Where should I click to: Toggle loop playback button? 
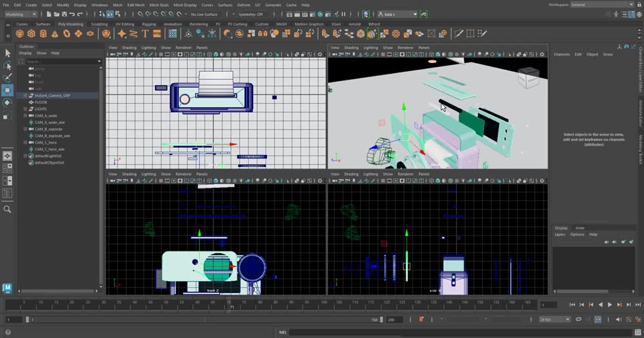(x=578, y=319)
